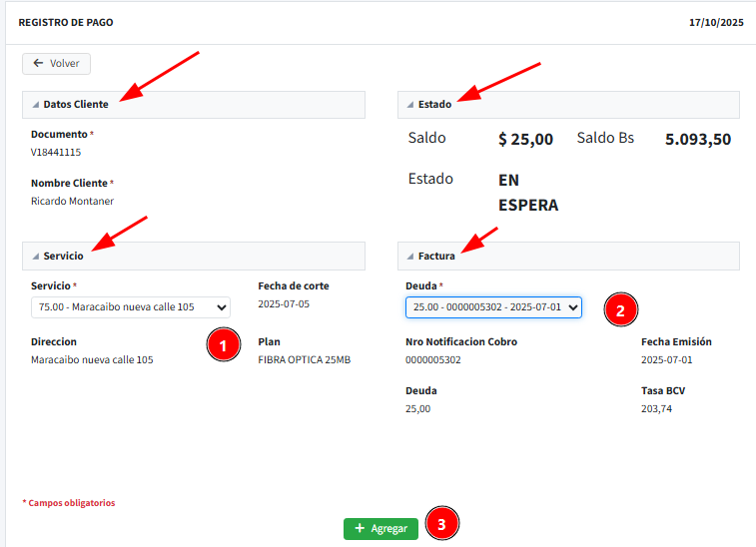Click the EN ESPERA status text
This screenshot has width=756, height=547.
point(527,193)
